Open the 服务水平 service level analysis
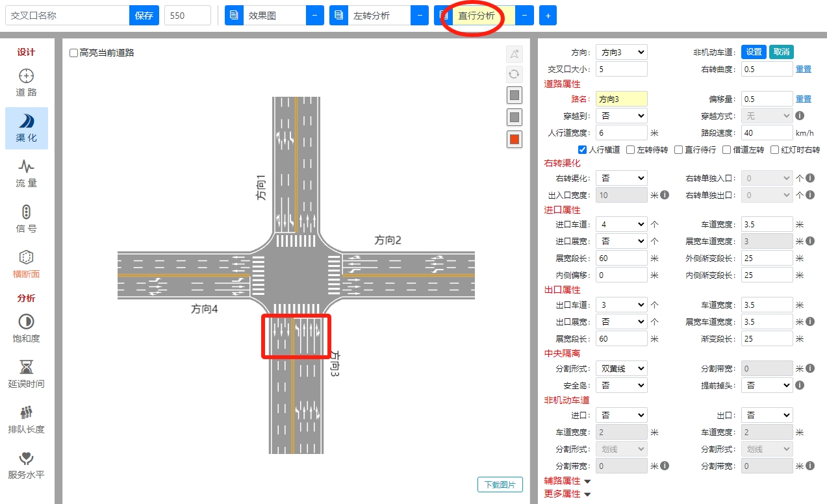The width and height of the screenshot is (827, 504). 27,465
